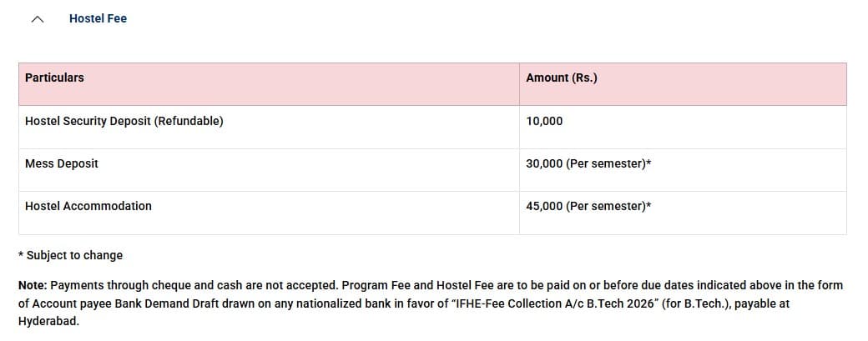Image resolution: width=868 pixels, height=341 pixels.
Task: Click the "Subject to change" footnote
Action: [73, 255]
